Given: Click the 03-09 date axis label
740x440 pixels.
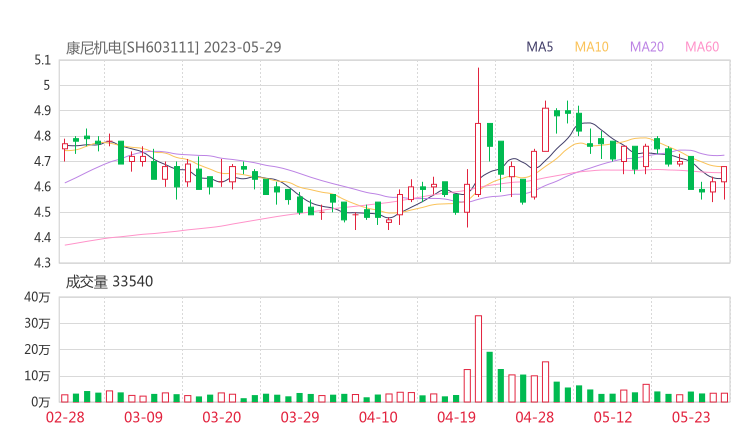Looking at the screenshot, I should pos(143,417).
